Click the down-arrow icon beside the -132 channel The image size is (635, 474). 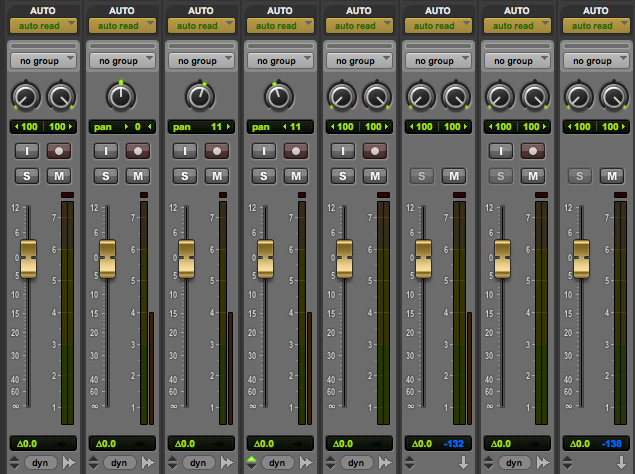tap(463, 462)
